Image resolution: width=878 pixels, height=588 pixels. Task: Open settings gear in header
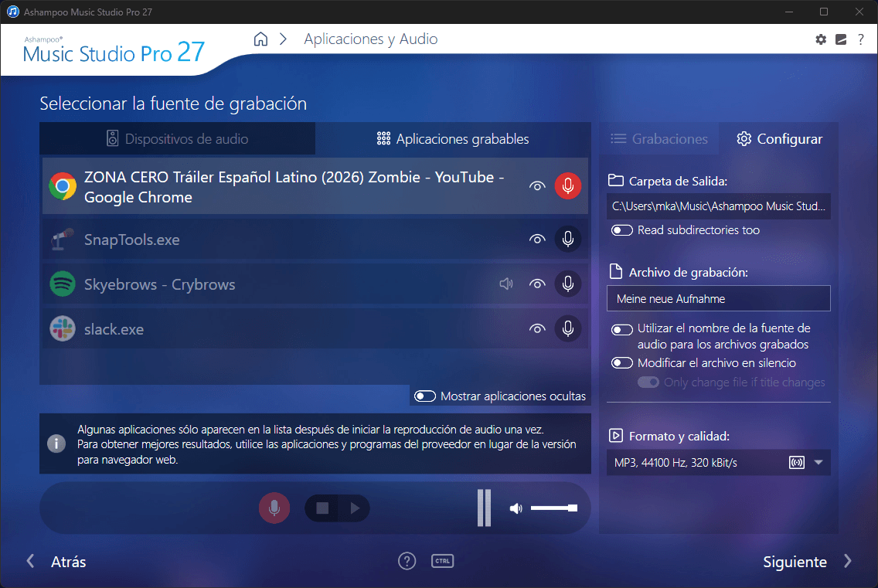[821, 39]
